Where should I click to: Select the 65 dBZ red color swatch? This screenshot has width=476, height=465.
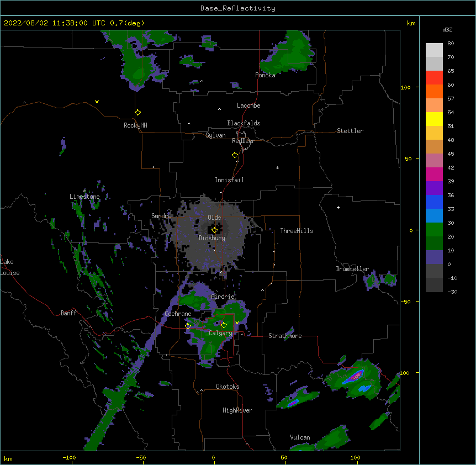click(x=434, y=78)
